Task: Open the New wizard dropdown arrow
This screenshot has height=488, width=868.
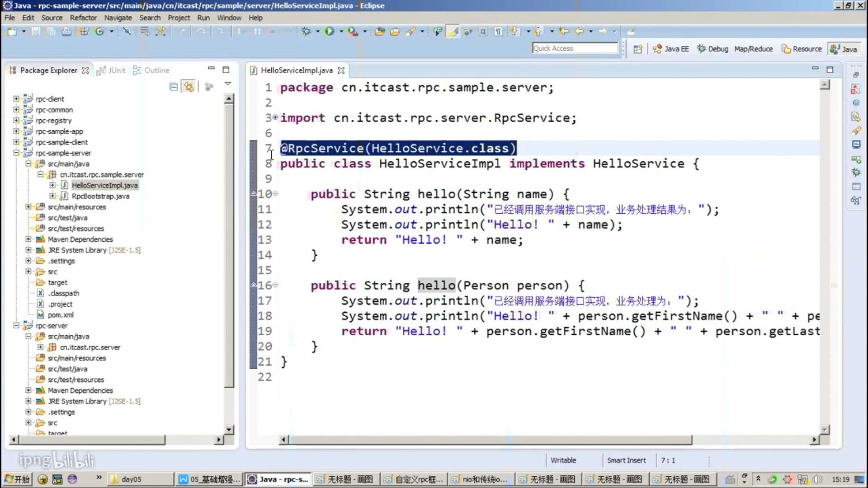Action: [24, 31]
